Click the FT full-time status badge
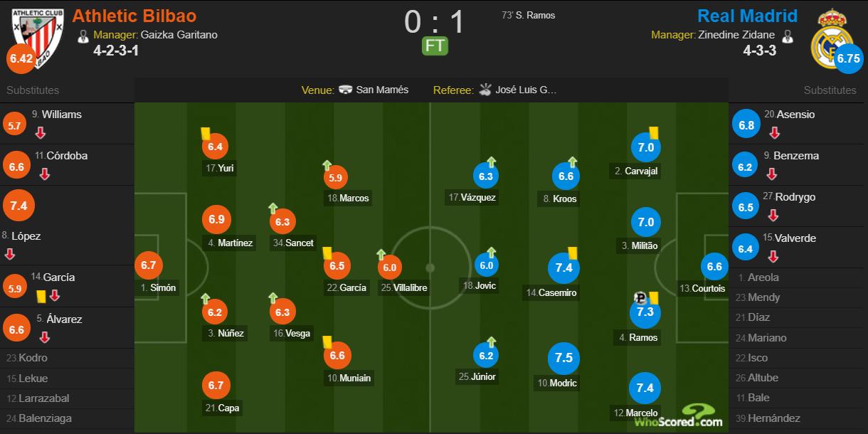 point(435,46)
